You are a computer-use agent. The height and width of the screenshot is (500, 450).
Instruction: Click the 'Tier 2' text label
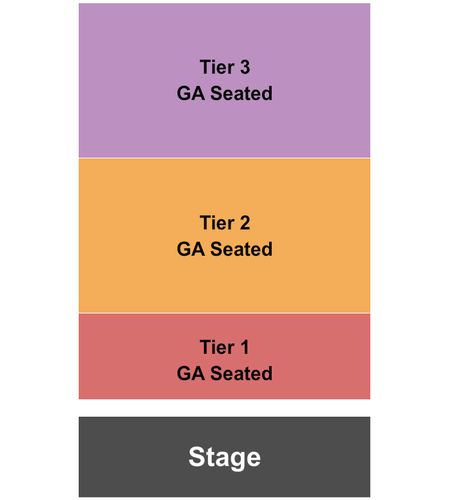225,223
